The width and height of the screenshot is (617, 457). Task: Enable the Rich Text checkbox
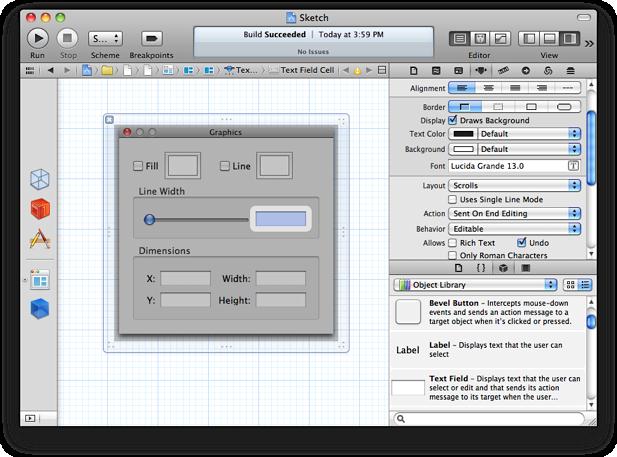pyautogui.click(x=453, y=242)
